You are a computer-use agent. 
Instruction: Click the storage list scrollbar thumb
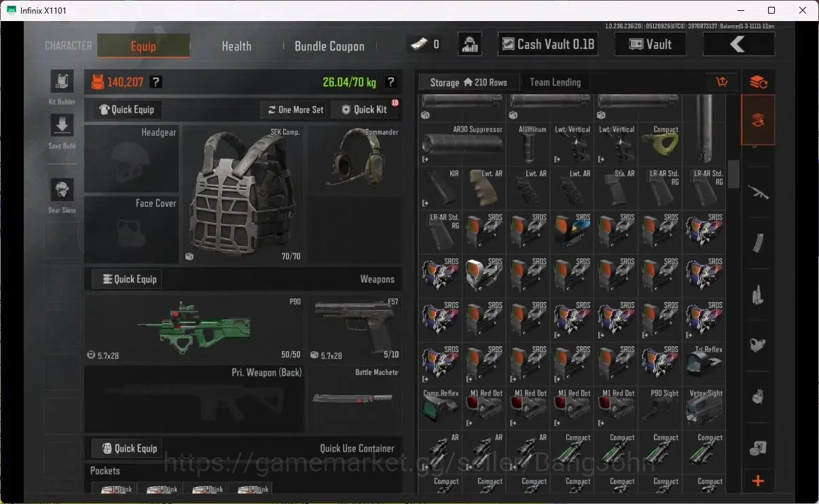pos(733,174)
